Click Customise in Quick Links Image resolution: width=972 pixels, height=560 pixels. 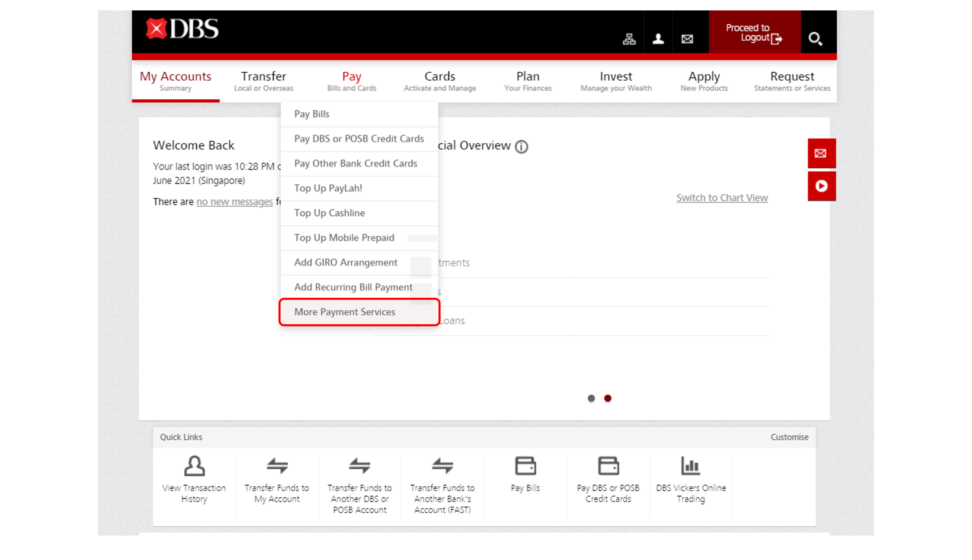[x=789, y=437]
